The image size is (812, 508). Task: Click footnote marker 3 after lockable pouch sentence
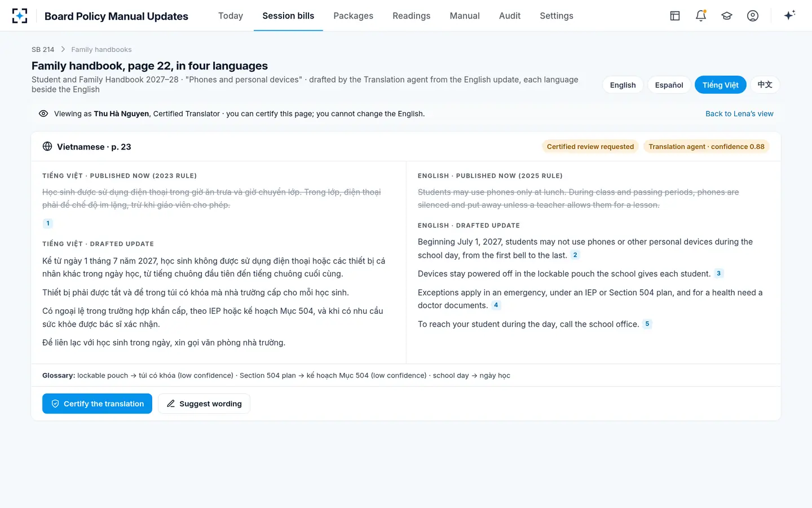[x=718, y=274]
